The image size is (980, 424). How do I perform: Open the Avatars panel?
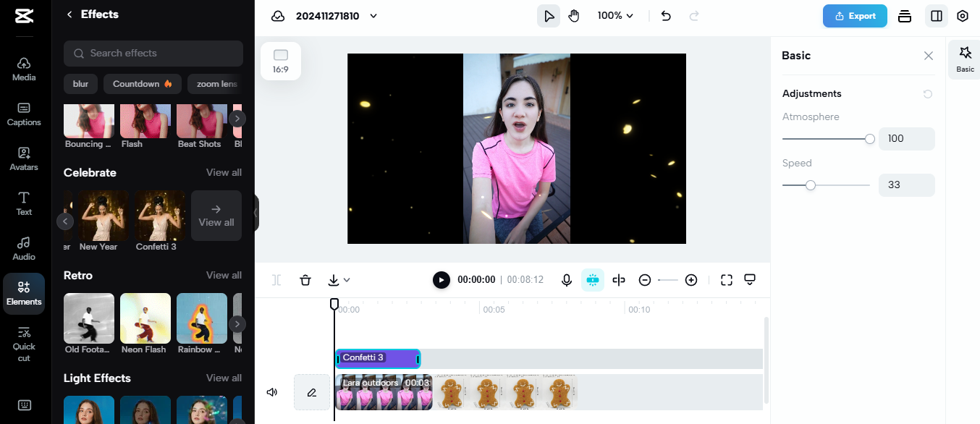tap(24, 159)
